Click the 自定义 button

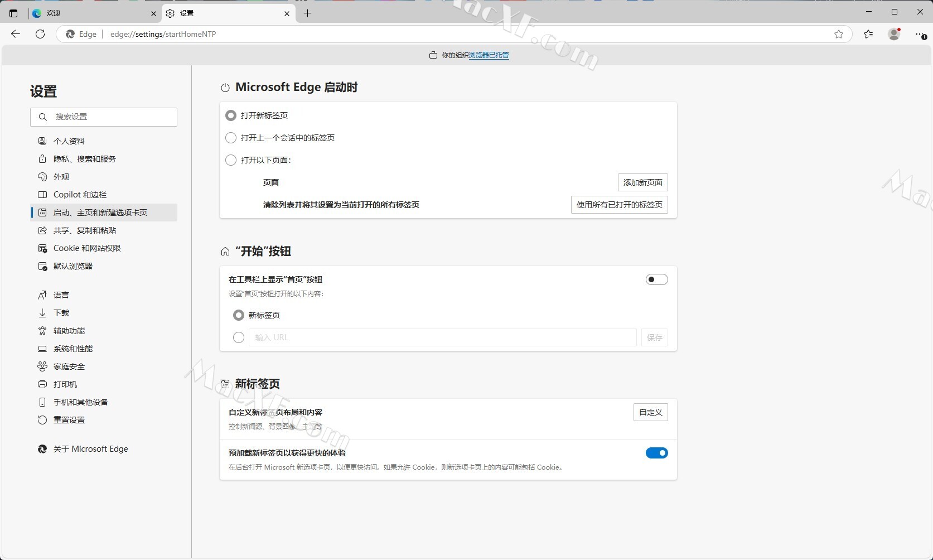point(651,412)
